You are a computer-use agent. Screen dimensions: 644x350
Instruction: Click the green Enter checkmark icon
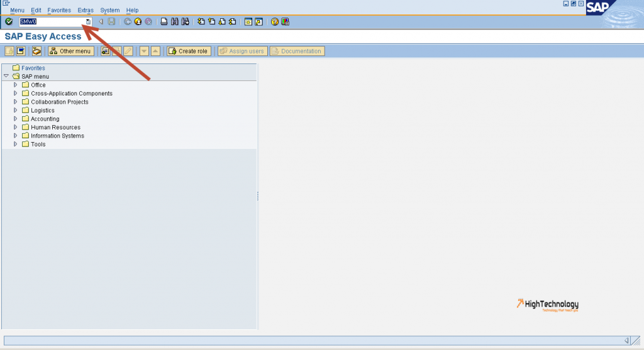click(x=9, y=21)
